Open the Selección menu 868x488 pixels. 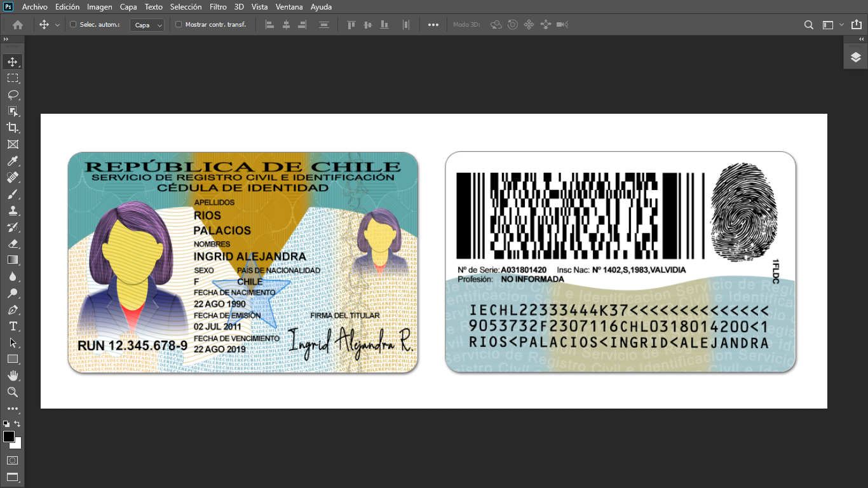coord(186,7)
